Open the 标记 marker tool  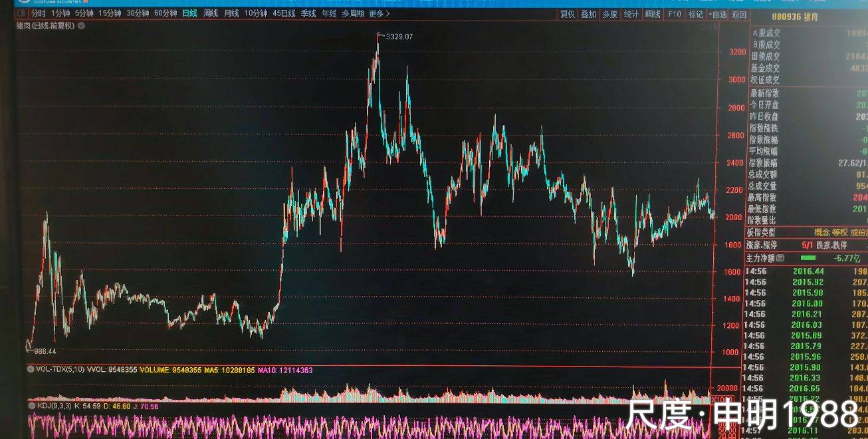[695, 14]
